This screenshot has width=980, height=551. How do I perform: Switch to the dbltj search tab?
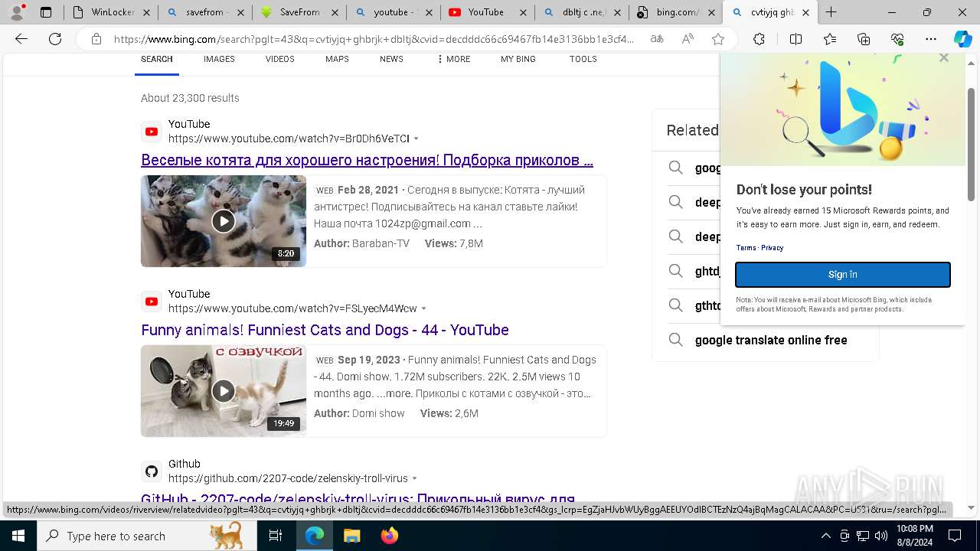coord(580,12)
